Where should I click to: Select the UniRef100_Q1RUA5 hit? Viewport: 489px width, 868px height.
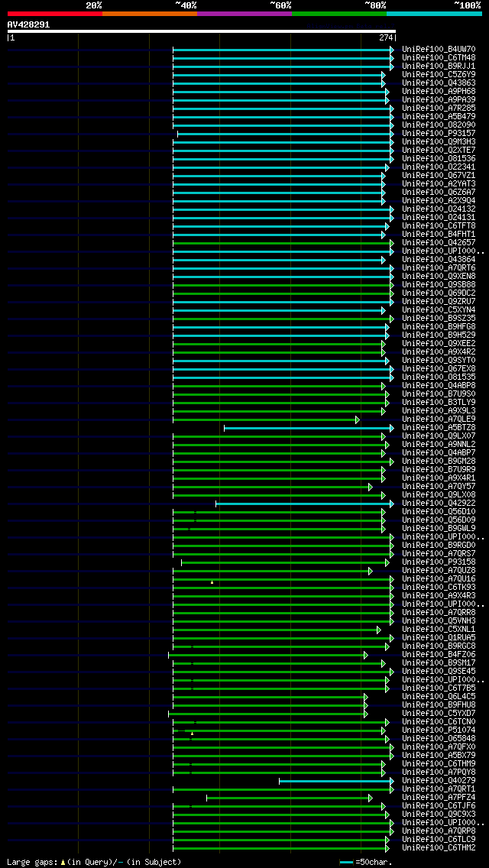pyautogui.click(x=439, y=638)
